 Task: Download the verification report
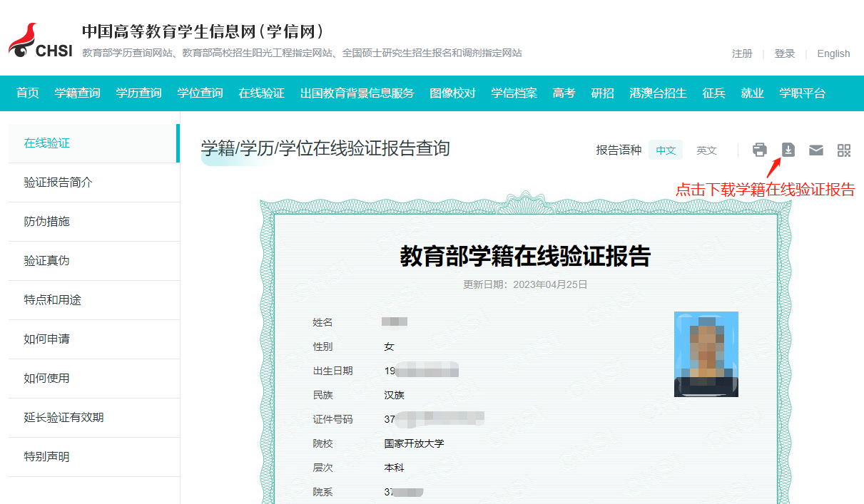pos(788,150)
